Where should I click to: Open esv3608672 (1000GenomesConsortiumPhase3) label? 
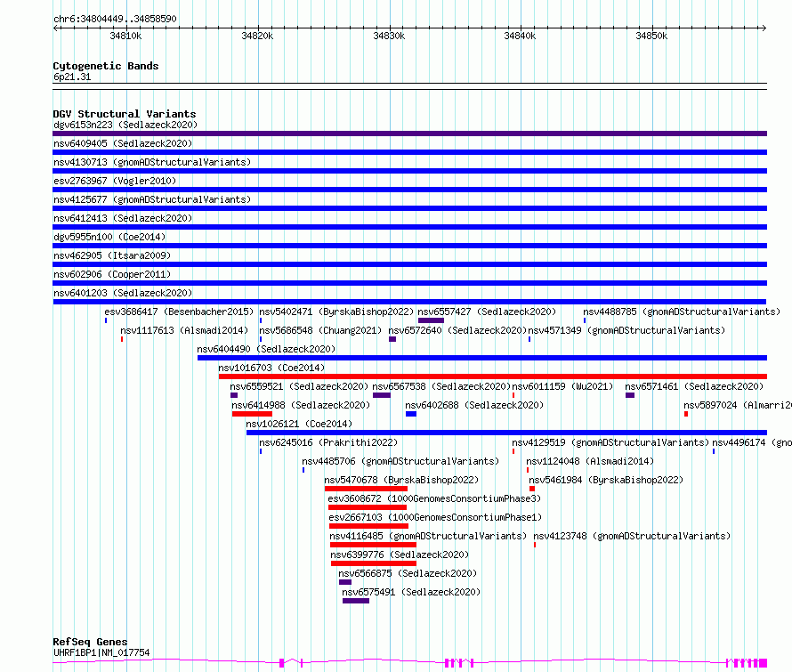pos(434,498)
